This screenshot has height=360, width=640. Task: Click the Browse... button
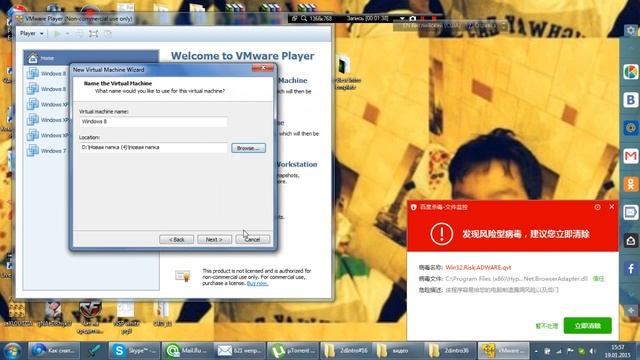pos(249,148)
